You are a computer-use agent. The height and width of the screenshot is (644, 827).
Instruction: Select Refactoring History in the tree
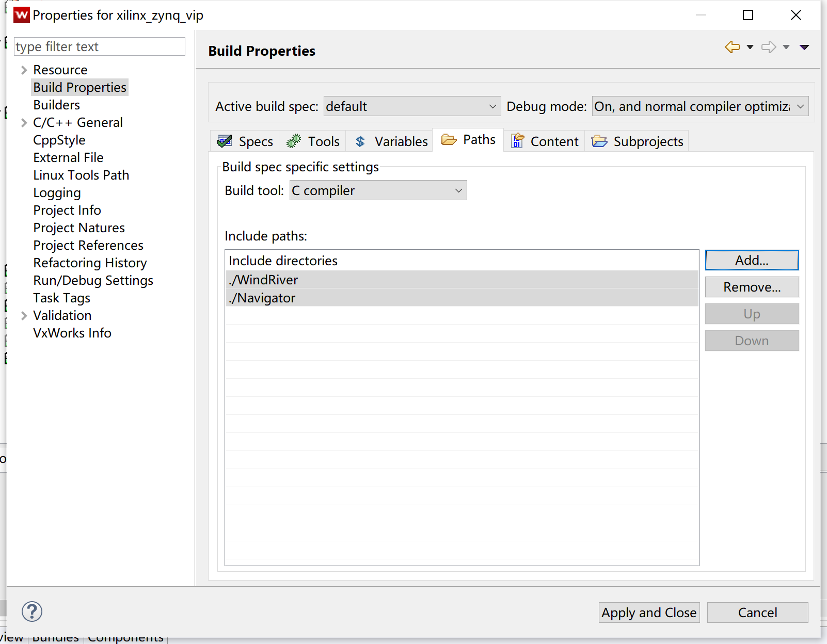[x=90, y=263]
